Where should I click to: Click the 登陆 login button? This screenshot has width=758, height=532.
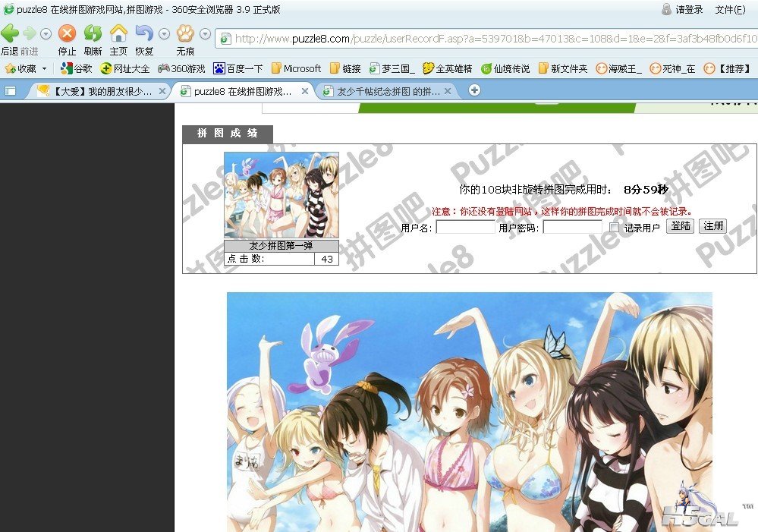pyautogui.click(x=680, y=226)
